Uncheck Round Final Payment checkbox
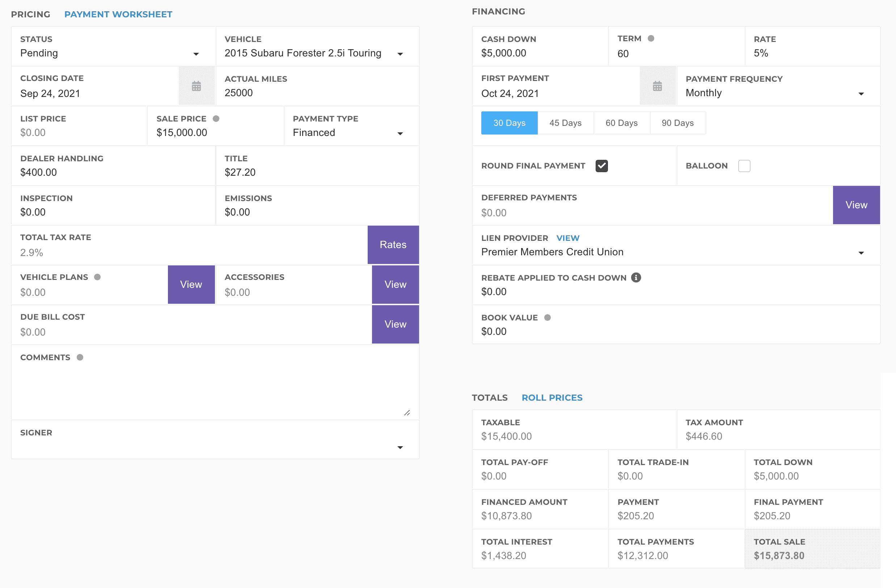Image resolution: width=896 pixels, height=588 pixels. [601, 166]
